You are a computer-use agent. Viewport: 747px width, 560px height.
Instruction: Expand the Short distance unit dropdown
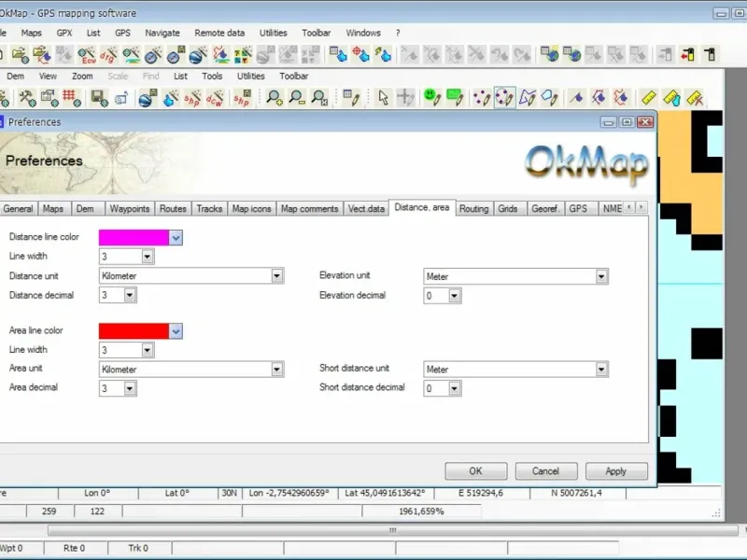601,370
